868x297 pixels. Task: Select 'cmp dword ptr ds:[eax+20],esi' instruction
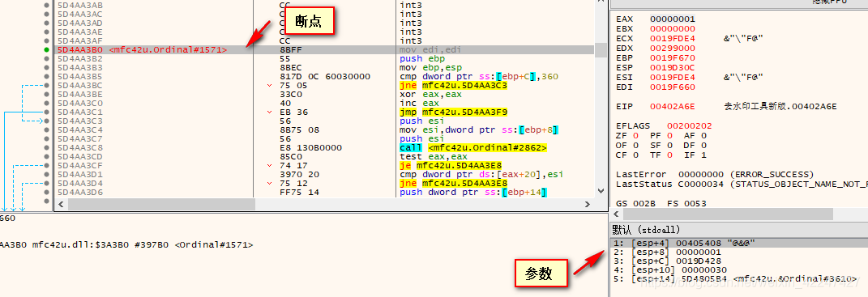tap(481, 174)
